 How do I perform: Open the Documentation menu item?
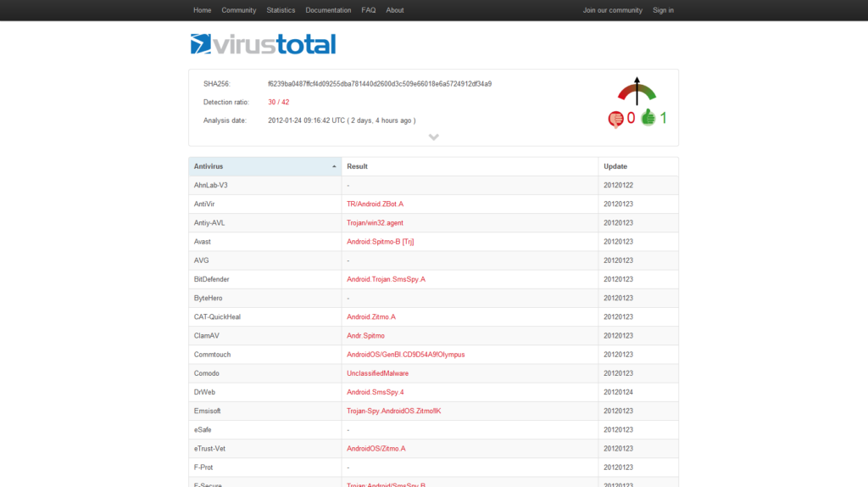(328, 10)
